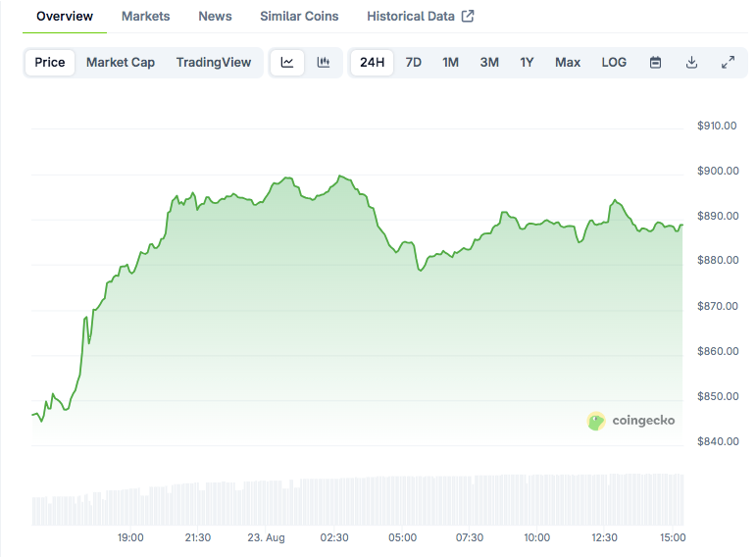This screenshot has height=557, width=756.
Task: Open the Markets tab
Action: point(145,16)
